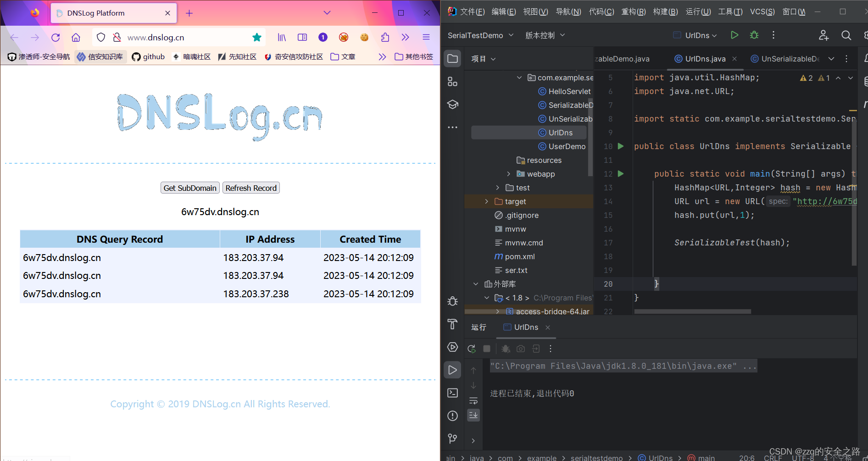Viewport: 868px width, 461px height.
Task: Open 版本控制 dropdown
Action: point(545,35)
